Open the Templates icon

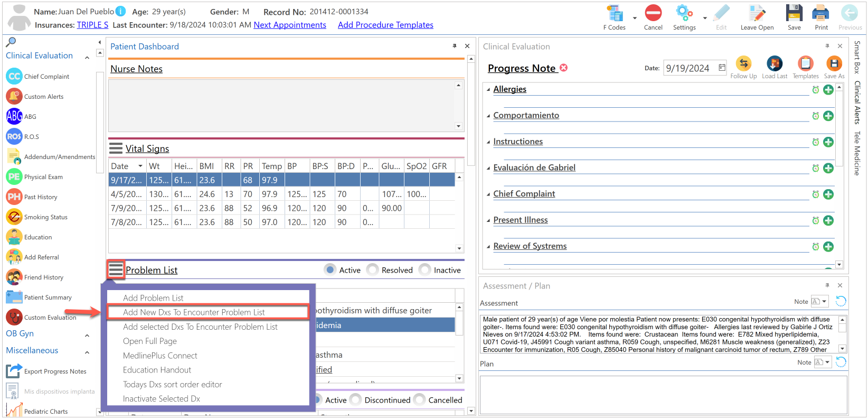click(x=806, y=64)
